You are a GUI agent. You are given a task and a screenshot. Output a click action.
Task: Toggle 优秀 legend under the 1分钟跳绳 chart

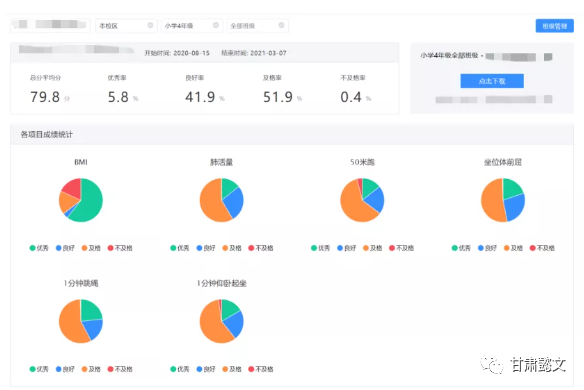(39, 369)
